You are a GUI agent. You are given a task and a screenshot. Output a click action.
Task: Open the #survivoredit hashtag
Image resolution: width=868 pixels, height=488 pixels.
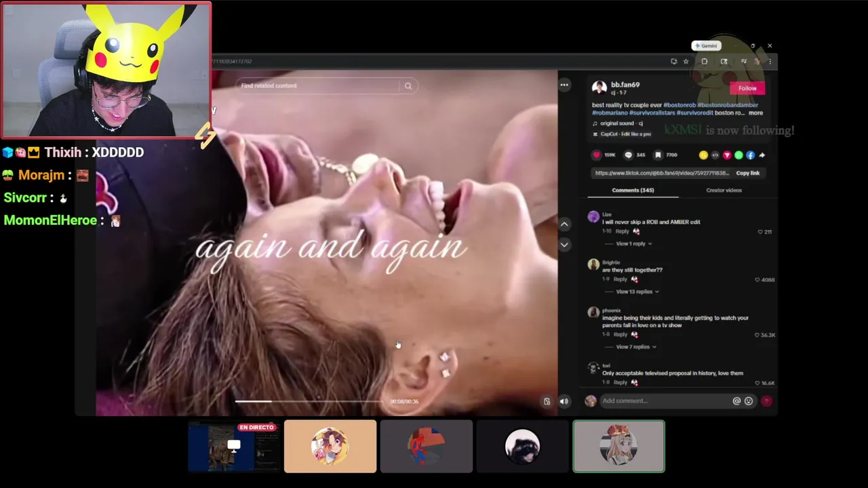coord(695,113)
